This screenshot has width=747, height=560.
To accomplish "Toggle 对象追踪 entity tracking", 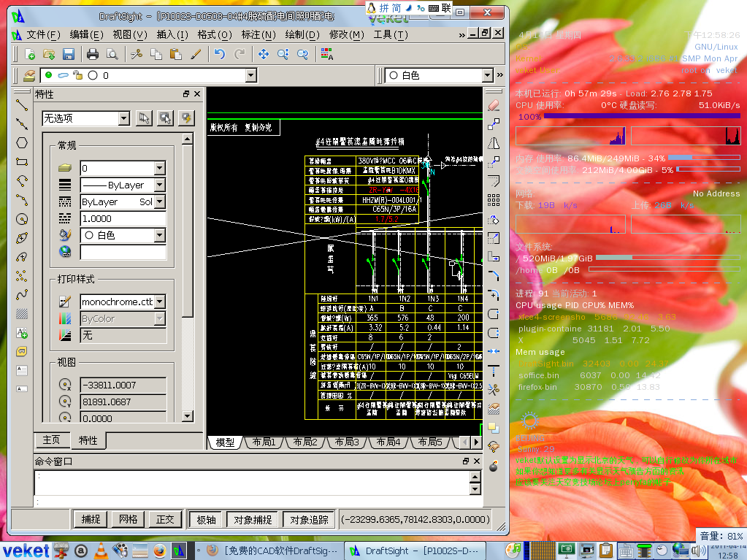I will point(309,520).
